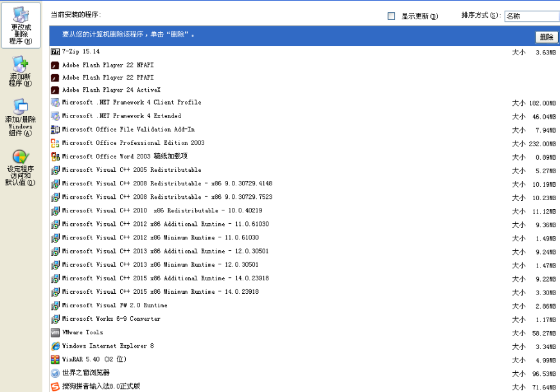Click the Windows Internet Explorer 8 icon

(55, 346)
